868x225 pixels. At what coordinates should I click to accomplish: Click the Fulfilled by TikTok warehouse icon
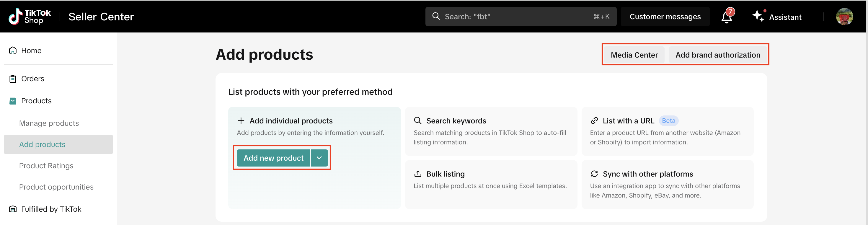(x=13, y=209)
